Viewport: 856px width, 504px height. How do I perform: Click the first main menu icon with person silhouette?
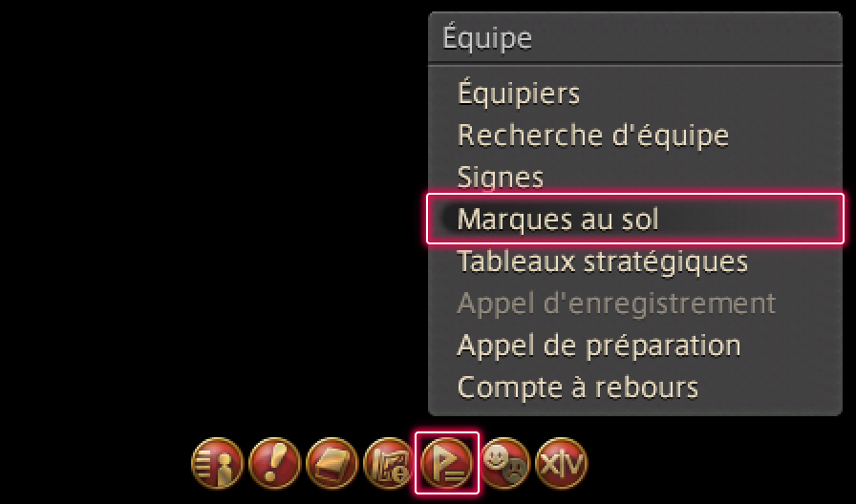click(x=217, y=463)
